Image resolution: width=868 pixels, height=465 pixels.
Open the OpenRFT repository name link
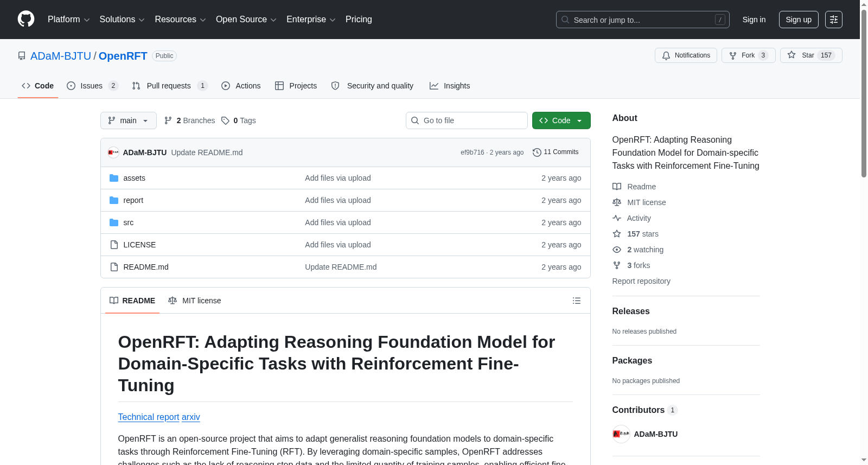coord(123,56)
